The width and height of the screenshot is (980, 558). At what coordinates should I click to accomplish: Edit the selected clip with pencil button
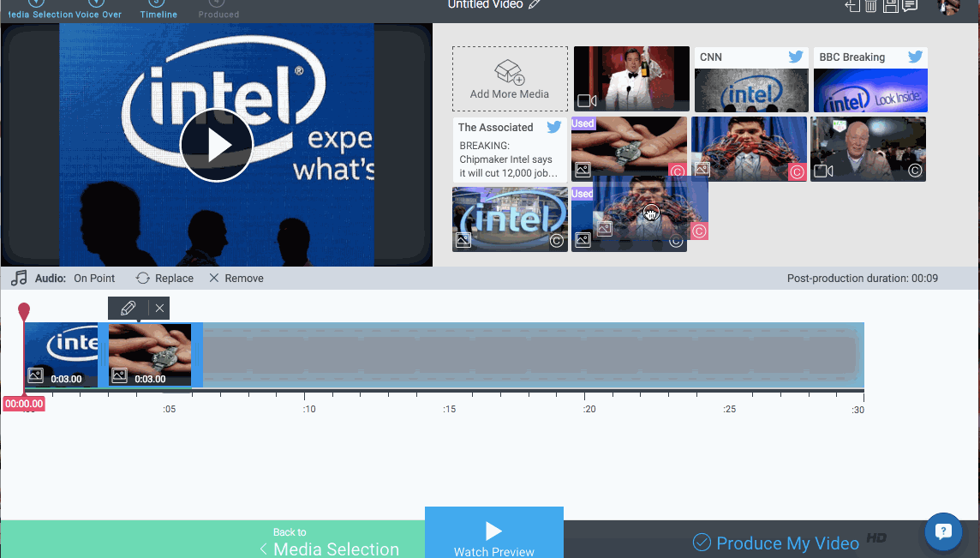tap(128, 308)
